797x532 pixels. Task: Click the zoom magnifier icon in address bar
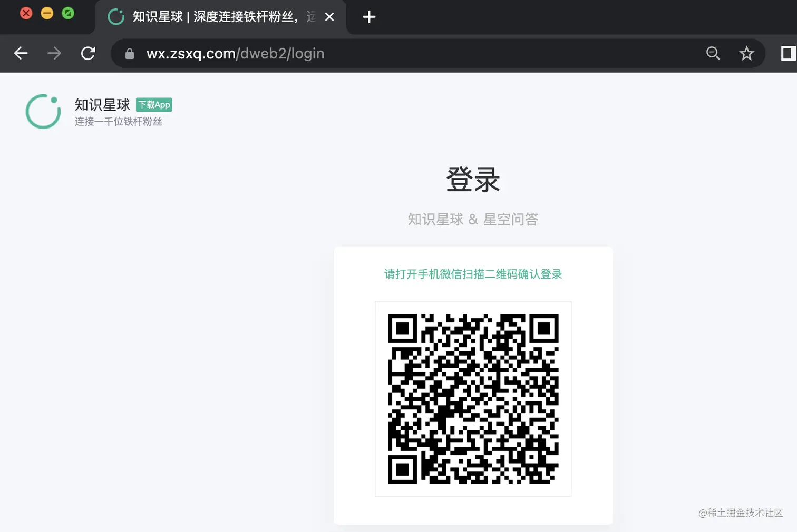[713, 53]
